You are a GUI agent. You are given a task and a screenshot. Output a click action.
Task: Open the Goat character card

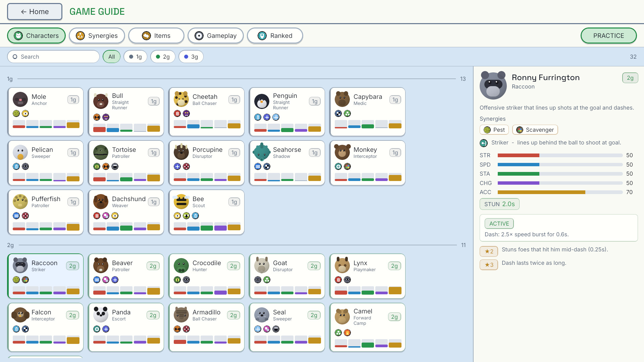coord(287,276)
